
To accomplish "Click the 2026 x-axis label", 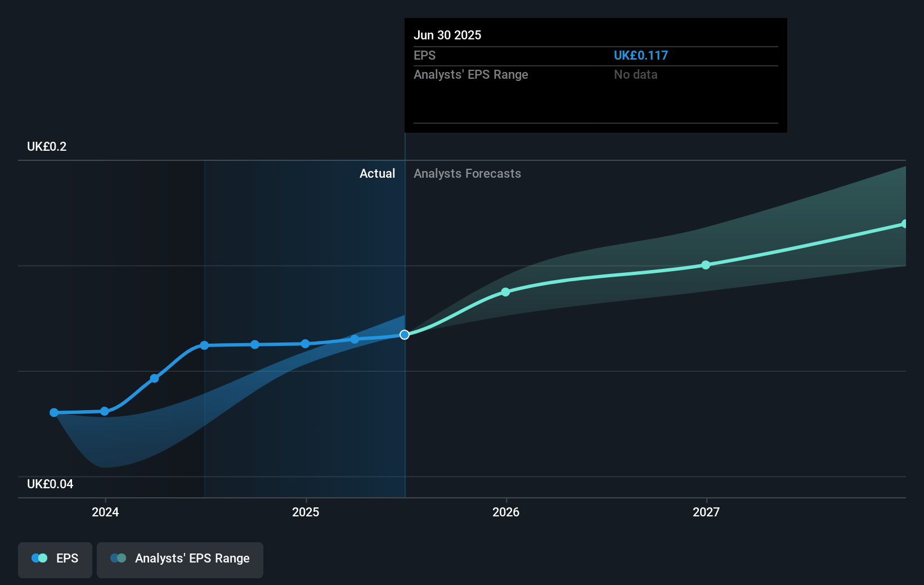I will point(506,512).
